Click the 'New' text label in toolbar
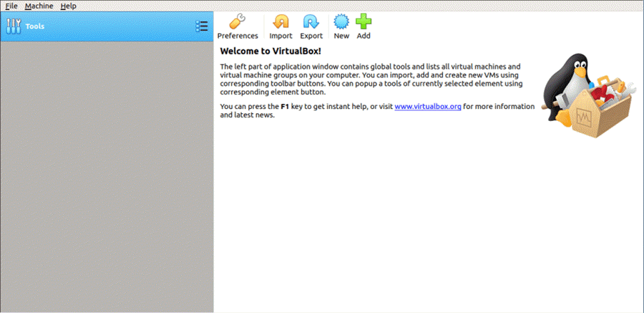Image resolution: width=644 pixels, height=313 pixels. [x=341, y=36]
